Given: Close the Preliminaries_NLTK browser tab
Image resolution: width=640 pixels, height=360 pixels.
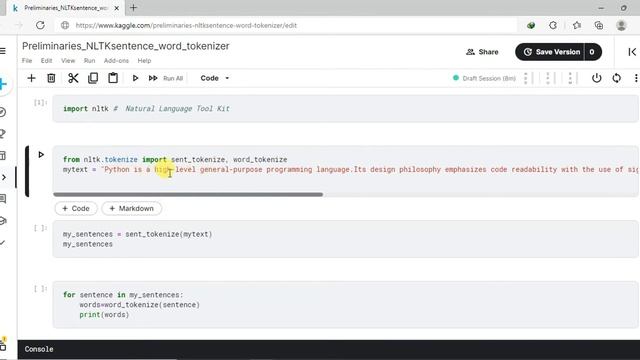Looking at the screenshot, I should pos(117,8).
